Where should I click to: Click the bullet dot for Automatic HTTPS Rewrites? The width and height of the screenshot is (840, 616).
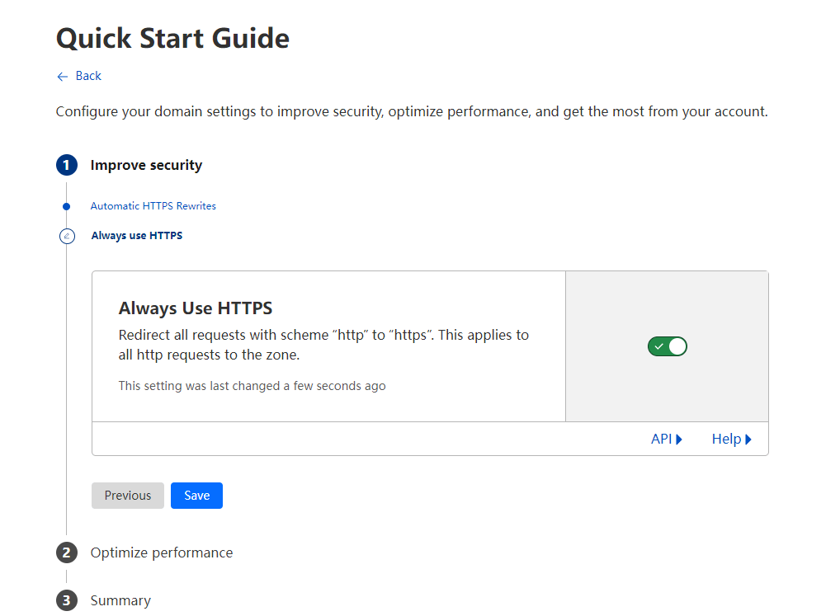(67, 206)
